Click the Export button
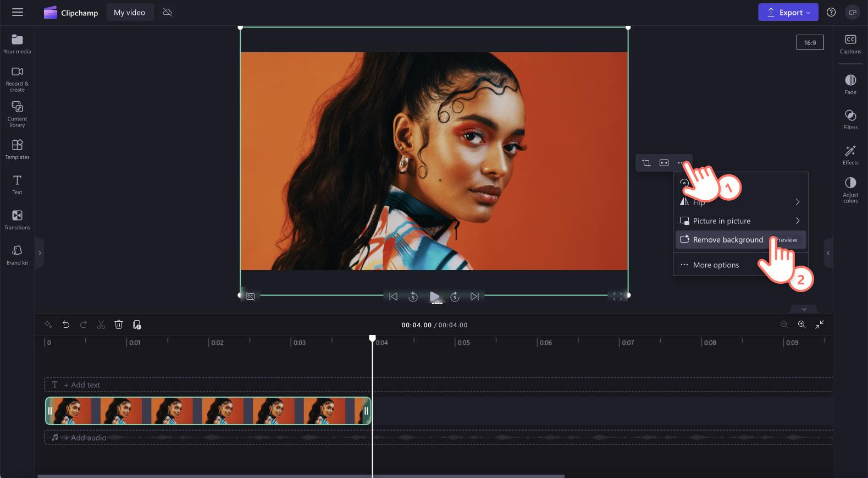868x478 pixels. pyautogui.click(x=788, y=12)
